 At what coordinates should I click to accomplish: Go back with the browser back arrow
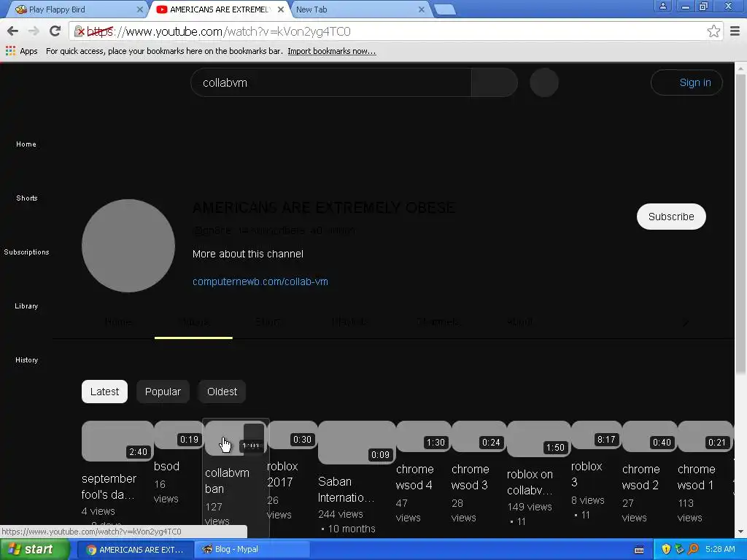[13, 31]
